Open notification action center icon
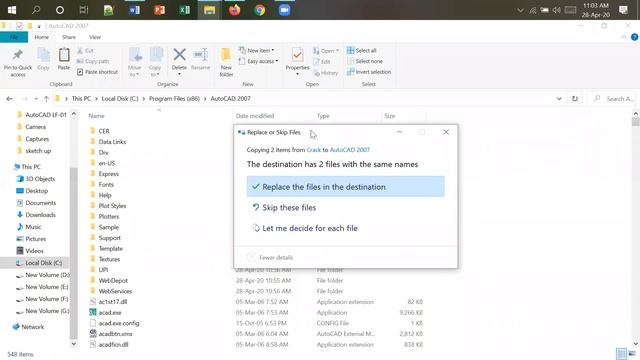 (623, 10)
